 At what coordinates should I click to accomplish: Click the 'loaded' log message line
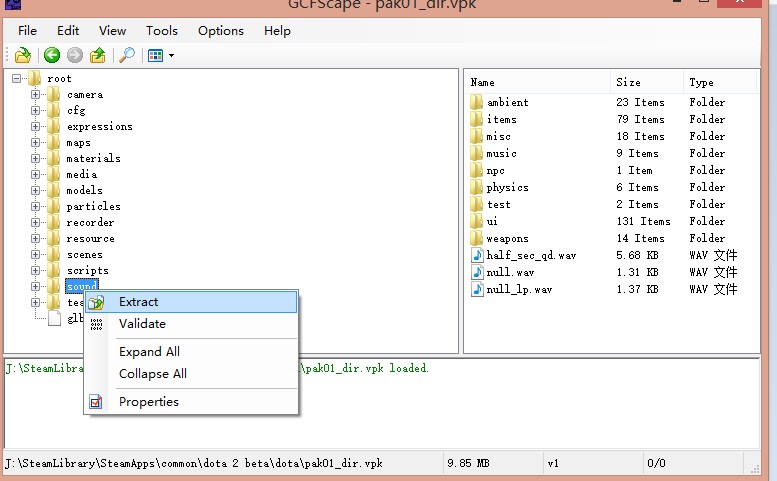click(x=217, y=368)
